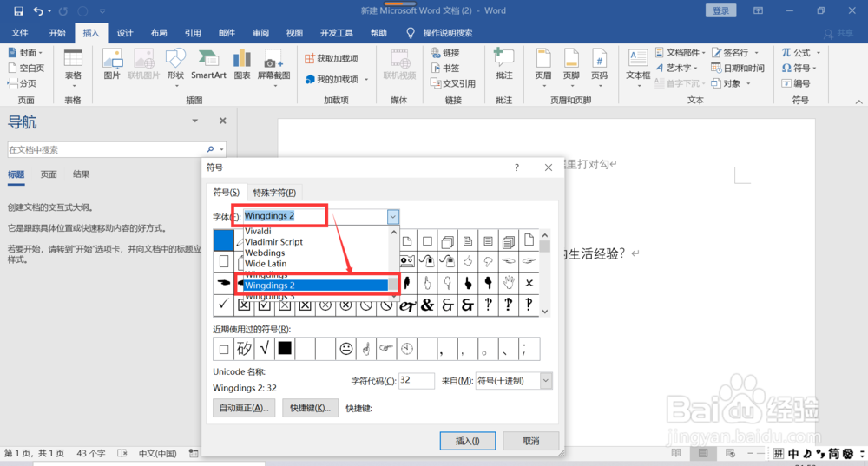Switch to the 开始 ribbon tab
Image resolution: width=868 pixels, height=466 pixels.
[x=57, y=33]
